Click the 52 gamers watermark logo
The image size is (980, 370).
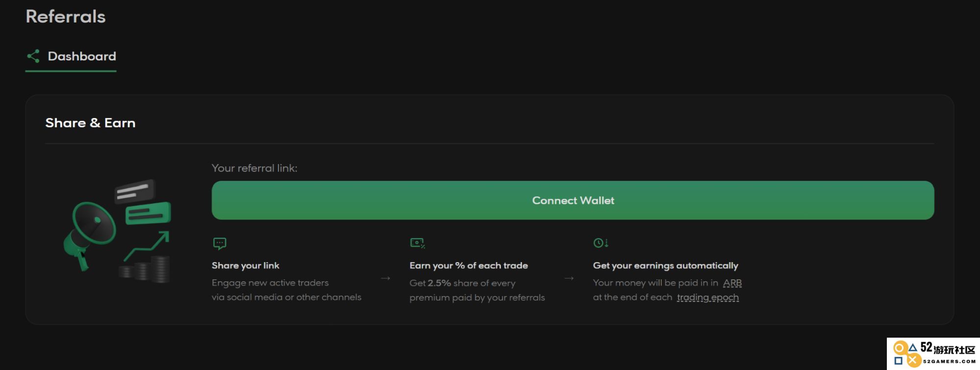pos(933,354)
